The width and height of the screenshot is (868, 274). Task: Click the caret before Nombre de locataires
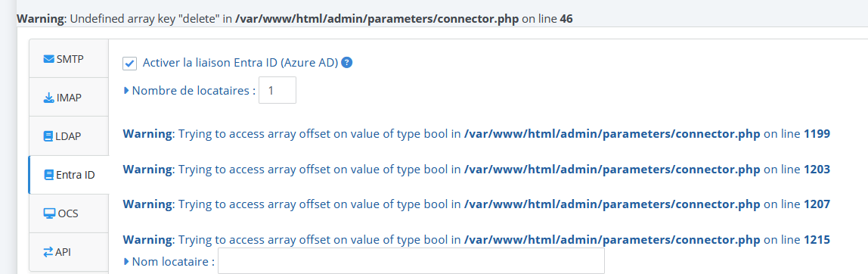click(126, 90)
